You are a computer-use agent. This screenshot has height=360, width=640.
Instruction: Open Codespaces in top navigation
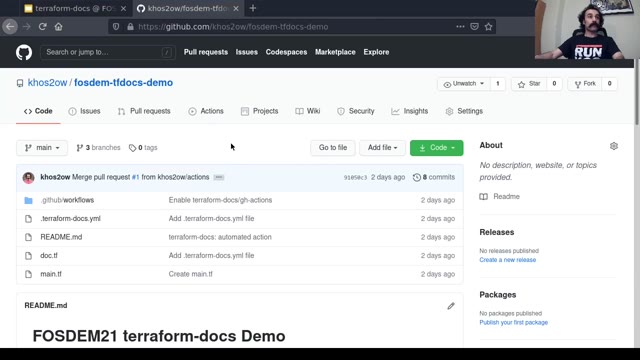tap(286, 52)
